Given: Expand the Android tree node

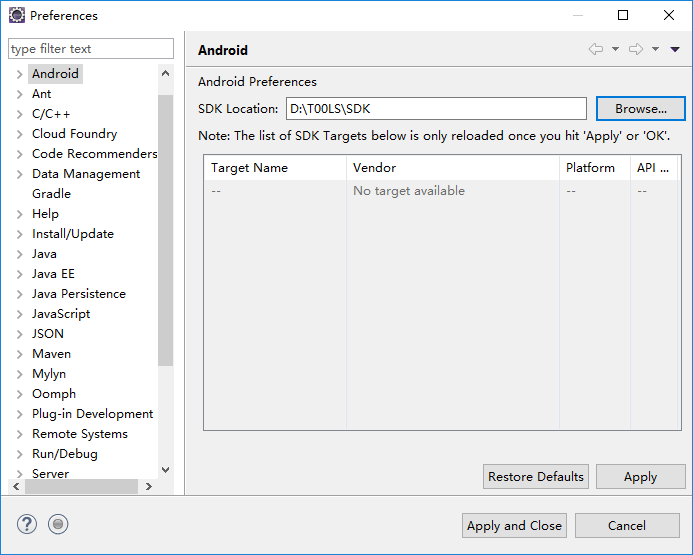Looking at the screenshot, I should pos(19,74).
